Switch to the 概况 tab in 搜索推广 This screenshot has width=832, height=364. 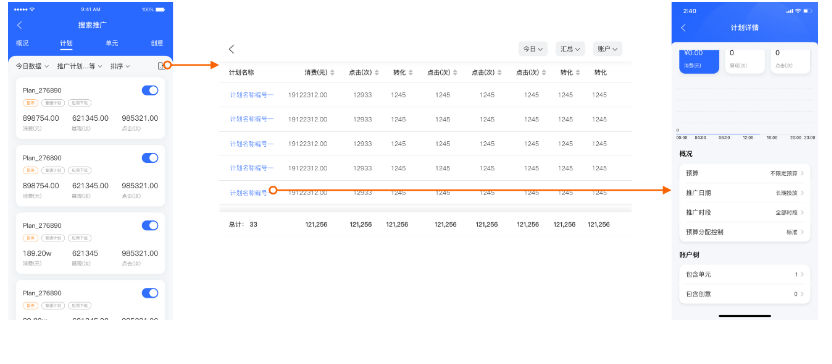[x=22, y=44]
